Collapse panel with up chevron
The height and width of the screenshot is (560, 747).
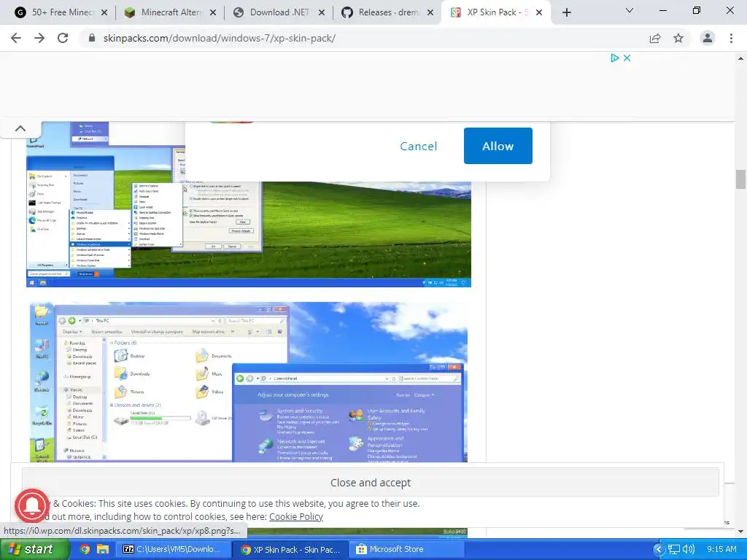coord(20,128)
